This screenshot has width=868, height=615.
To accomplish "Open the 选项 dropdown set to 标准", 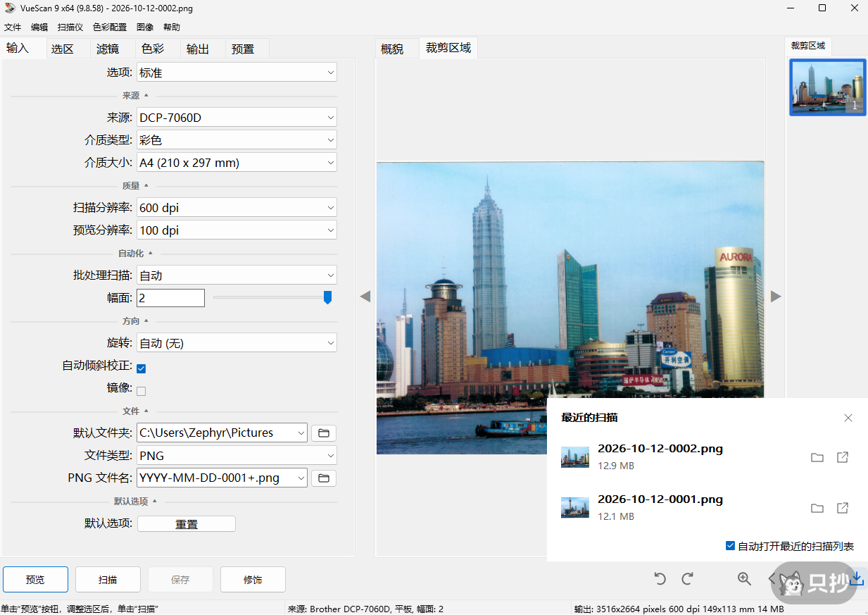I will [x=237, y=73].
